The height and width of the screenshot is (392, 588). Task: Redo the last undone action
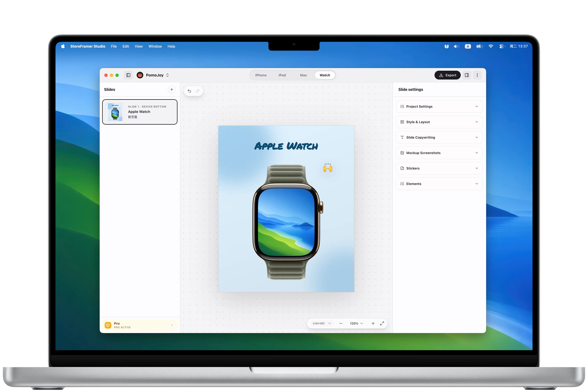pos(198,91)
